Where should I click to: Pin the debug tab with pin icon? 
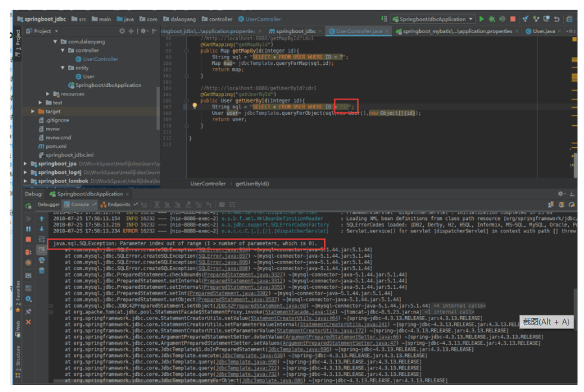29,311
